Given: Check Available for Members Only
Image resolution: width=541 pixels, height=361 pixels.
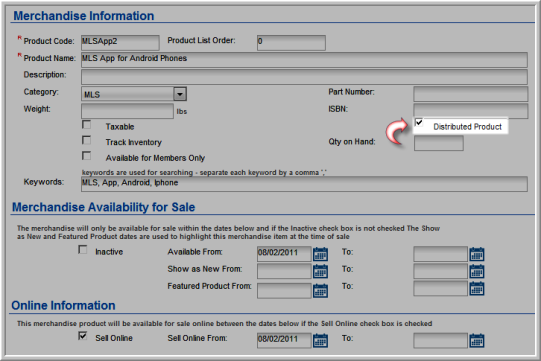Looking at the screenshot, I should click(x=87, y=156).
